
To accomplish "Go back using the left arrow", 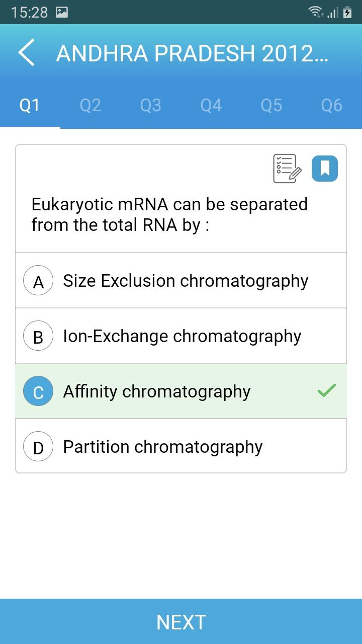I will [x=27, y=52].
